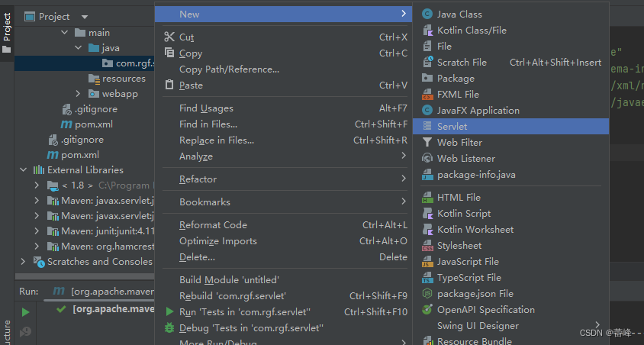The width and height of the screenshot is (644, 345).
Task: Select the resources folder in tree
Action: (x=123, y=79)
